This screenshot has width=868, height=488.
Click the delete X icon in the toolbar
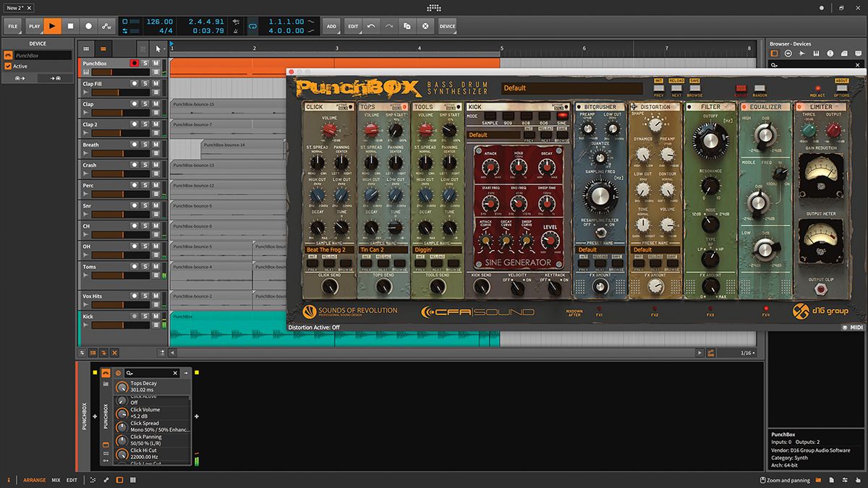coord(425,26)
